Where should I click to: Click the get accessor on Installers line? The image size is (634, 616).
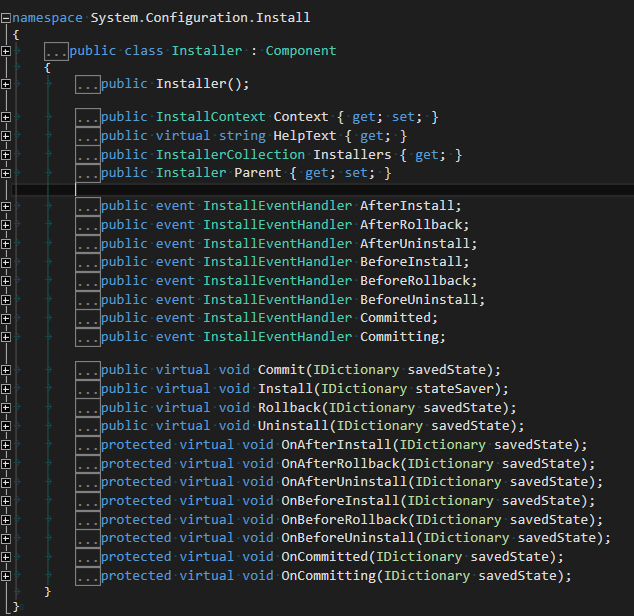pos(426,155)
